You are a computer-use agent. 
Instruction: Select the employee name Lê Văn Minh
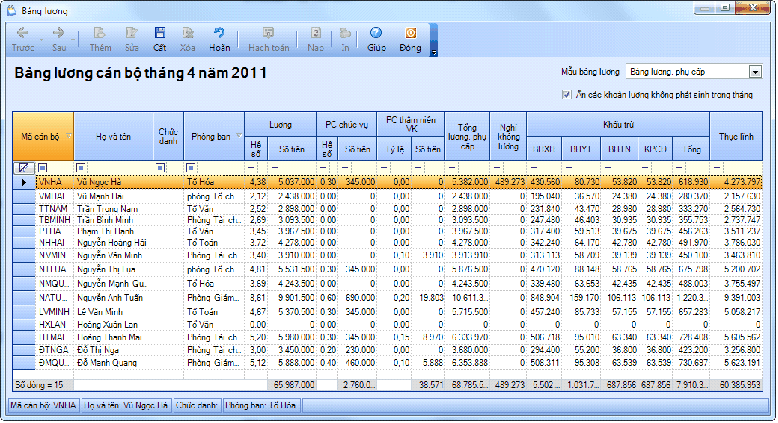click(100, 311)
